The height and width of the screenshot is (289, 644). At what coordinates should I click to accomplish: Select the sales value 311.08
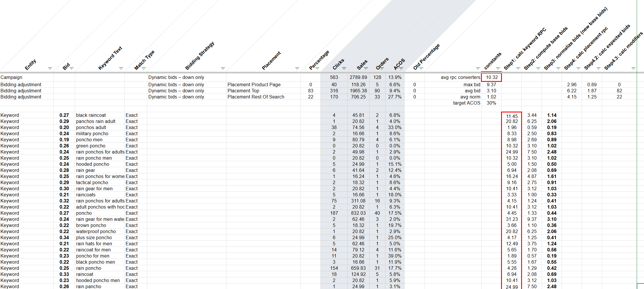pos(358,201)
